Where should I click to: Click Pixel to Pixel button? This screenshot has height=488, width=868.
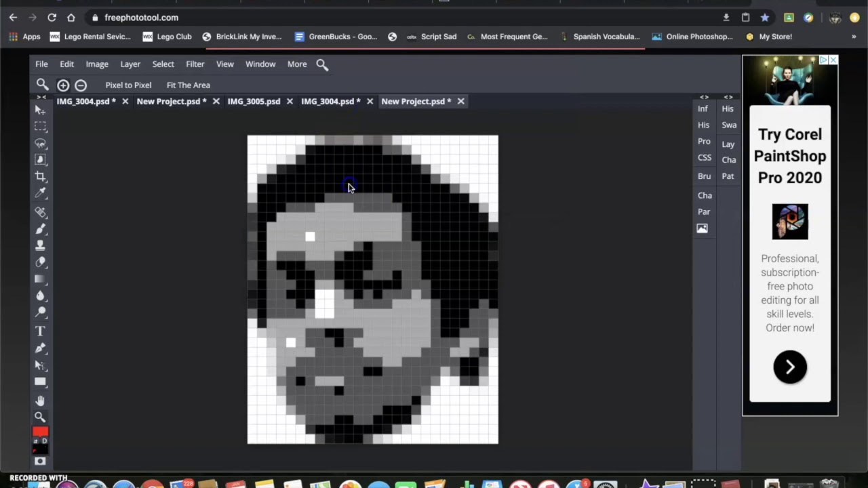128,85
